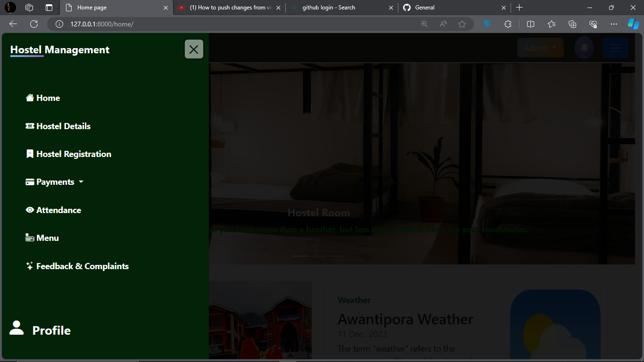644x362 pixels.
Task: Open the Profile person icon at sidebar bottom
Action: tap(17, 329)
